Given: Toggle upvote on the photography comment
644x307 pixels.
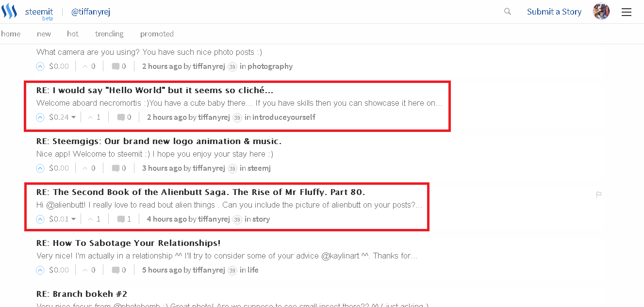Looking at the screenshot, I should point(40,66).
